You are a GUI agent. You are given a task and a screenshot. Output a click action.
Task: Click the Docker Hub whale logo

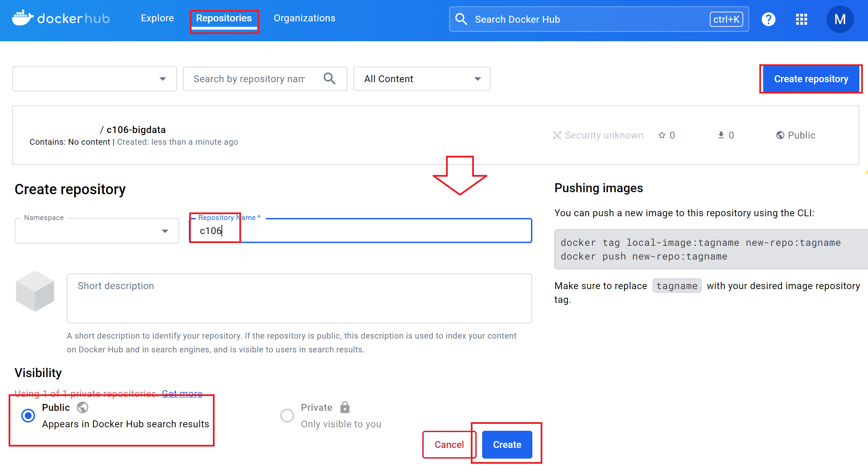click(23, 18)
